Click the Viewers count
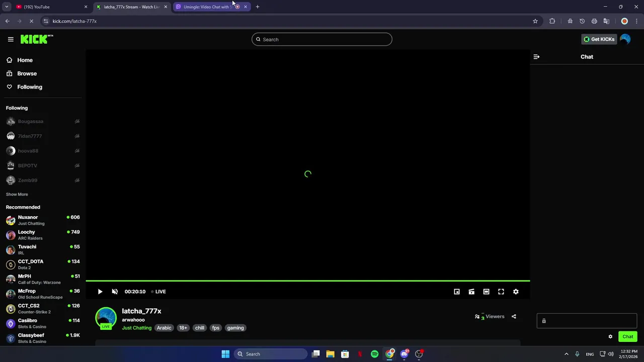Screen dimensions: 644x362 pyautogui.click(x=490, y=317)
